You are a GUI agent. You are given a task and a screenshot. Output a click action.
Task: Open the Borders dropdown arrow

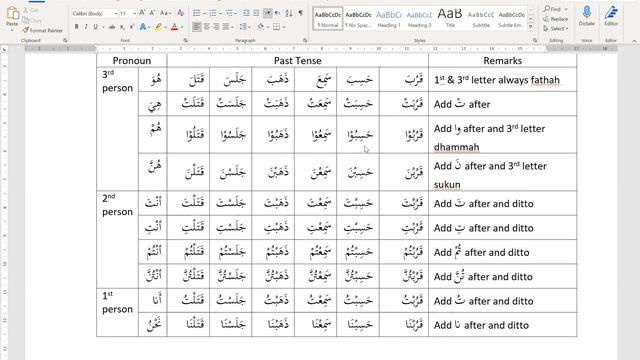[284, 27]
